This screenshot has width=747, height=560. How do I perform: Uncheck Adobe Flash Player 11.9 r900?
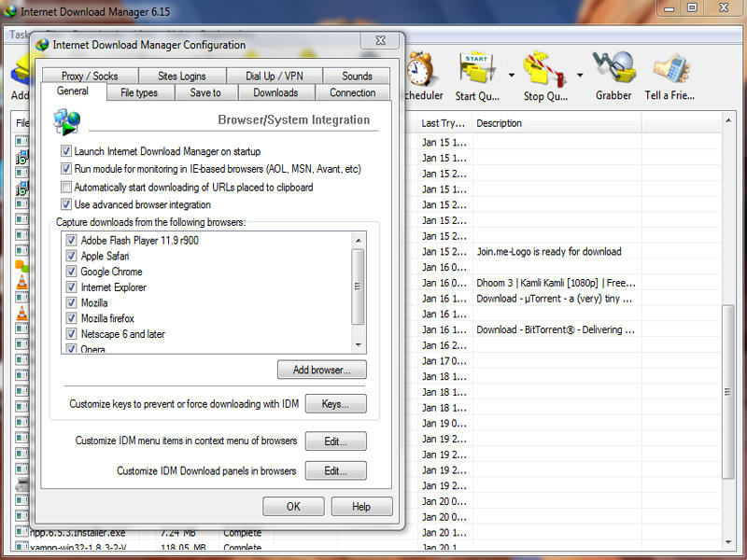(72, 240)
